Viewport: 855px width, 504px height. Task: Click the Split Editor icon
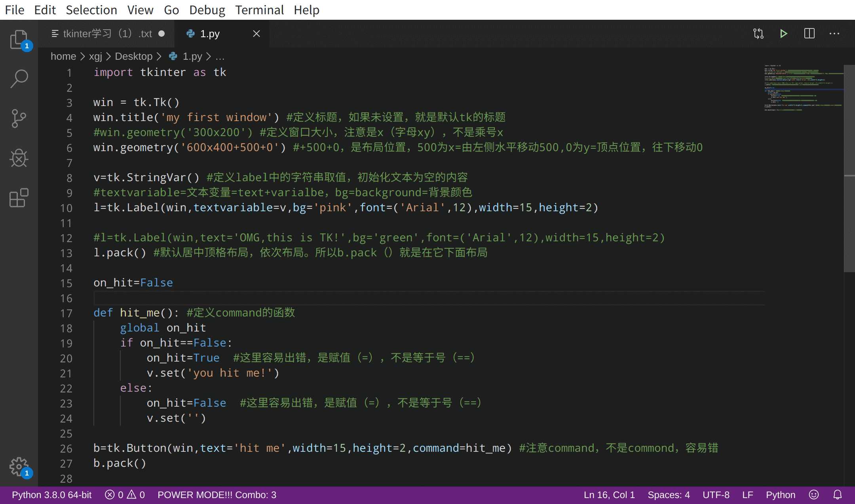click(809, 33)
